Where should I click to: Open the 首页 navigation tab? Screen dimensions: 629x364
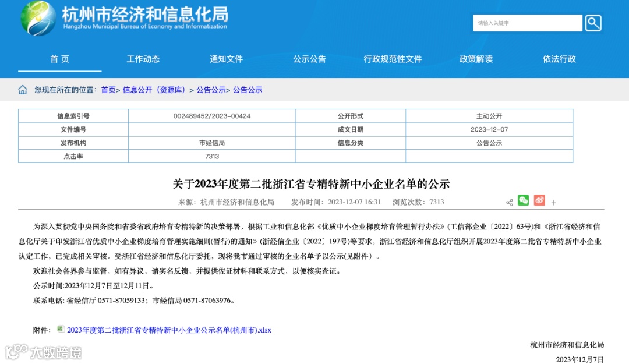(60, 59)
